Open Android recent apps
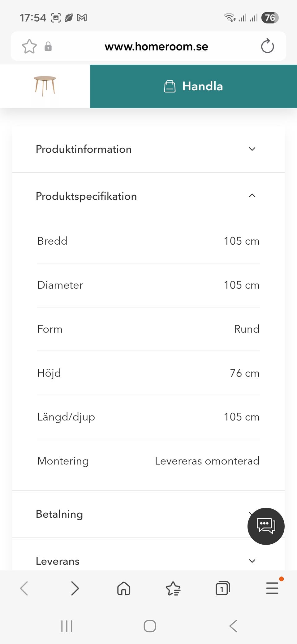The height and width of the screenshot is (644, 297). 67,626
